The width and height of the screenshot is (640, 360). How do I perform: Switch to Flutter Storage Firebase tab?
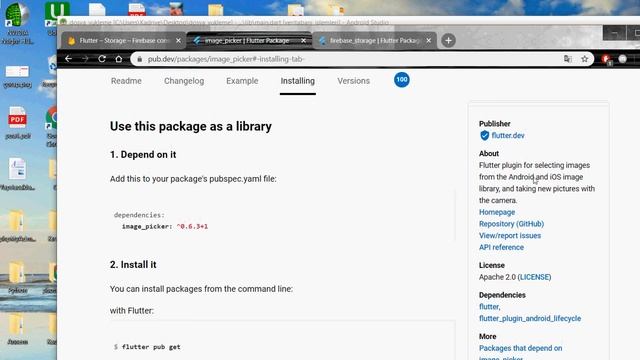pos(124,40)
